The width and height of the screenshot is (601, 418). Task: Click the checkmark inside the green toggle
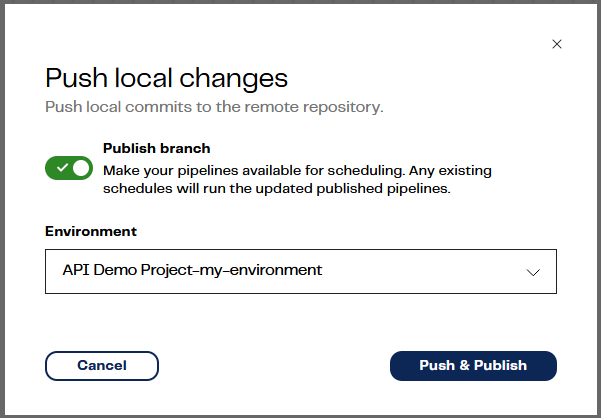[62, 168]
